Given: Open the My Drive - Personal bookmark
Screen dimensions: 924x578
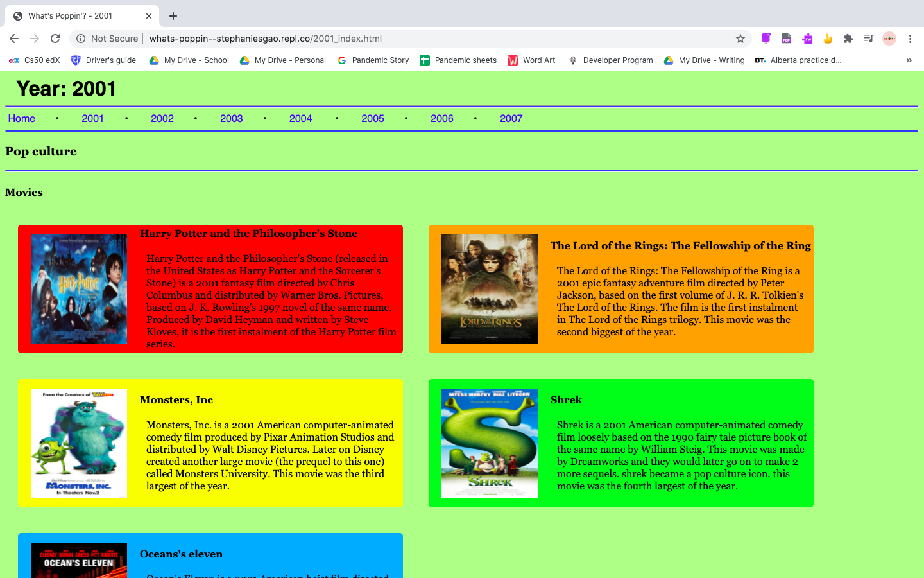Looking at the screenshot, I should pos(282,60).
